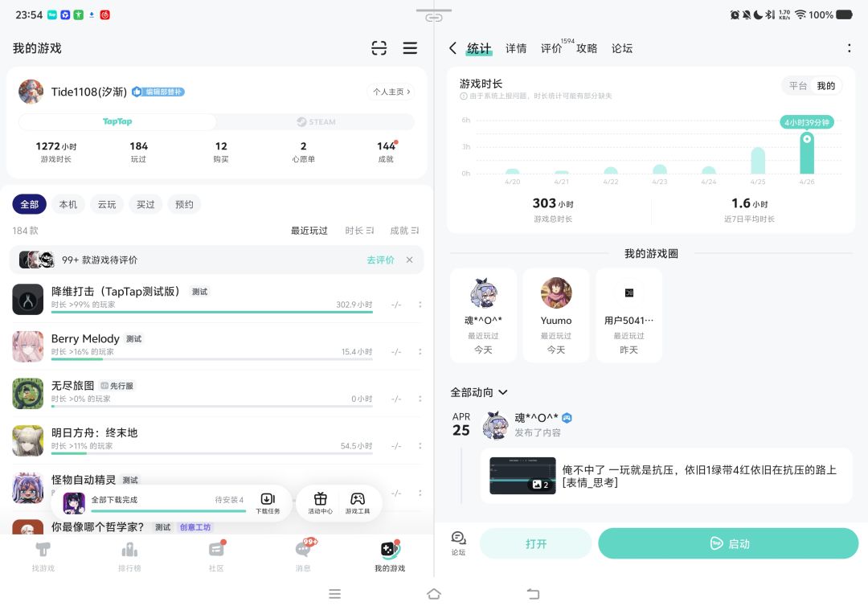The height and width of the screenshot is (610, 868).
Task: Switch to 论坛 tab
Action: (x=622, y=49)
